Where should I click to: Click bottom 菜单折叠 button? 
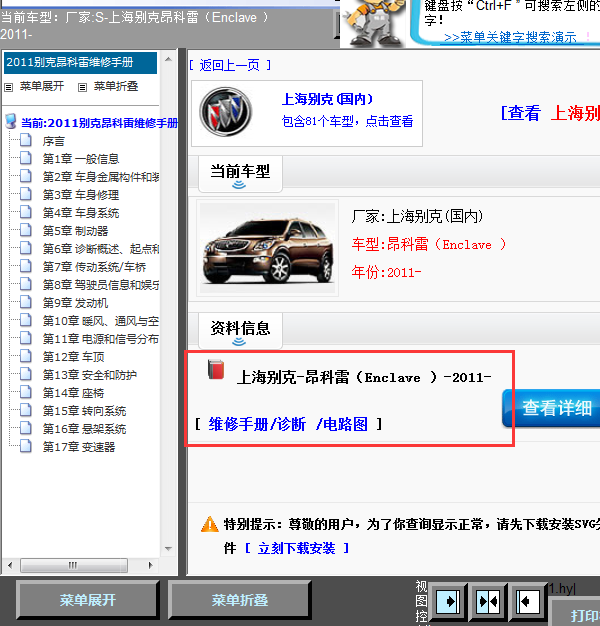click(240, 600)
